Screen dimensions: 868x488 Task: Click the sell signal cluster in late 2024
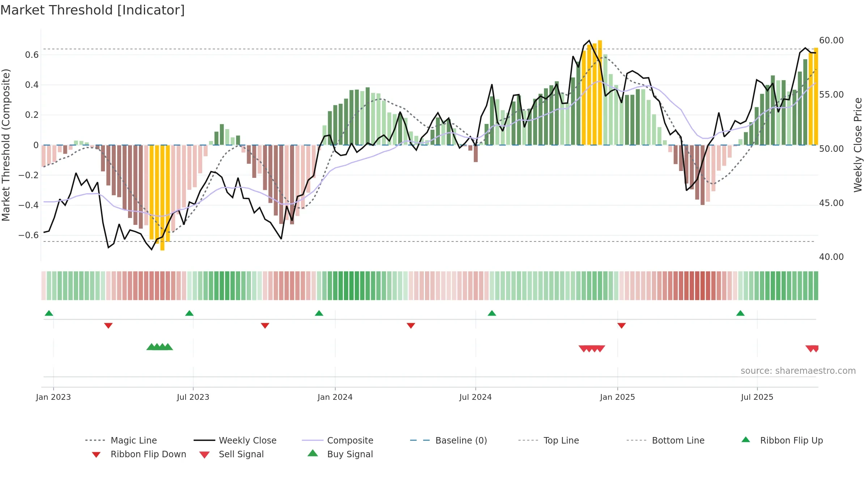coord(592,349)
